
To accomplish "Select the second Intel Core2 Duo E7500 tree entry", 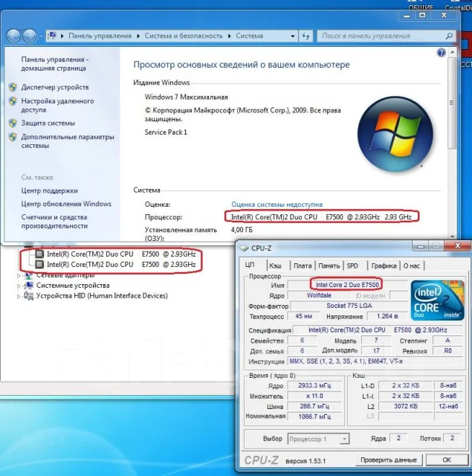I will coord(121,265).
